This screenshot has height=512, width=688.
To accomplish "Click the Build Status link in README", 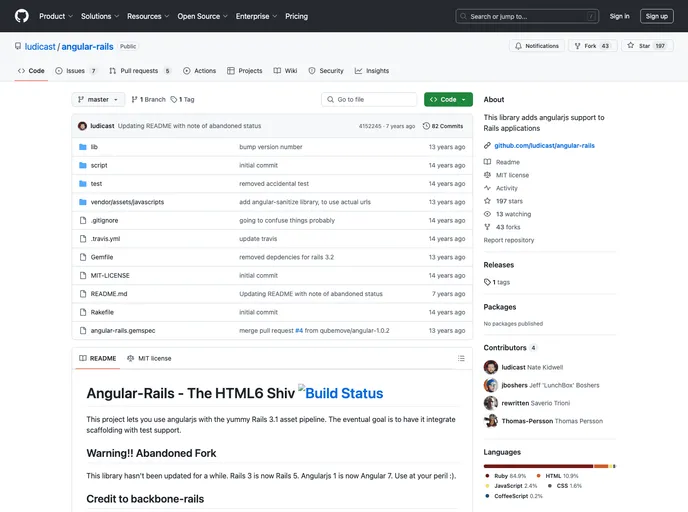I will click(x=340, y=393).
